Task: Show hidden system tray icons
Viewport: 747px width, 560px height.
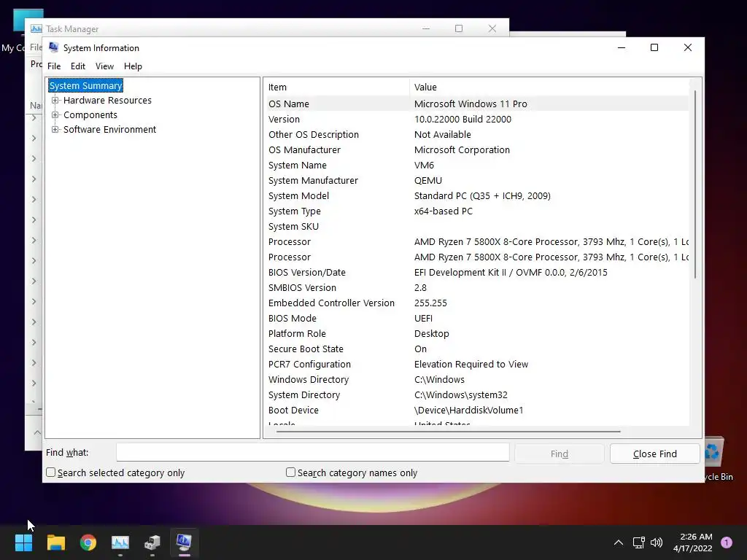Action: [x=619, y=542]
